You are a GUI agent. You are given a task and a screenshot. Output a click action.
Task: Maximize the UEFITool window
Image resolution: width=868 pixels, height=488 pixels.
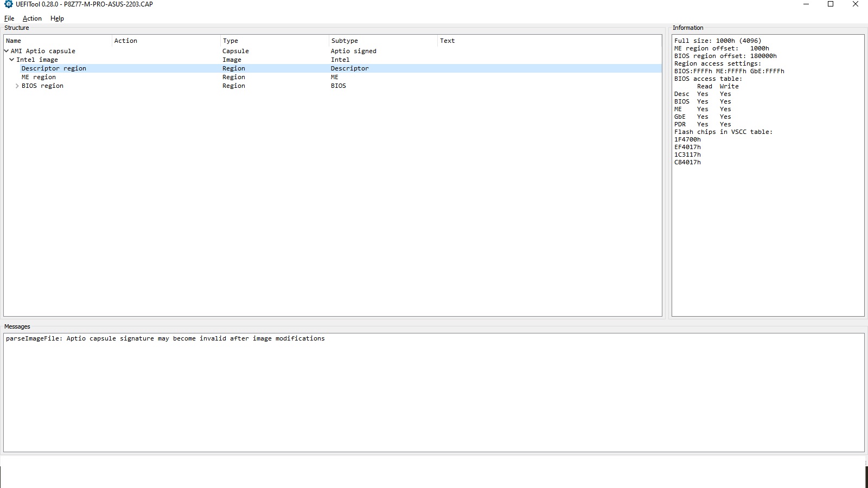tap(831, 4)
